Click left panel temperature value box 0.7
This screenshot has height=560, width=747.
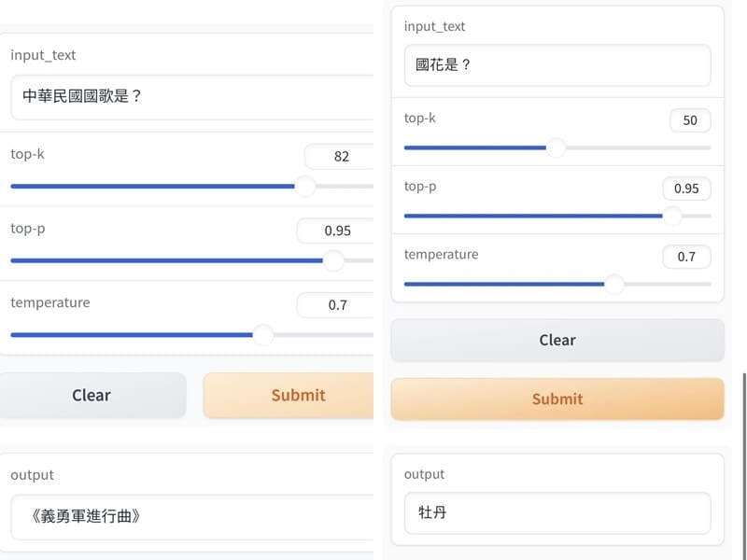click(x=335, y=305)
